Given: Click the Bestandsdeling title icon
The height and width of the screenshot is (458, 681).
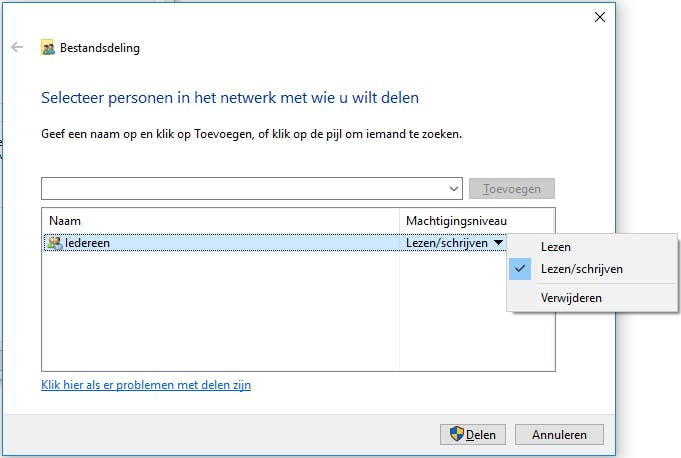Looking at the screenshot, I should (47, 47).
